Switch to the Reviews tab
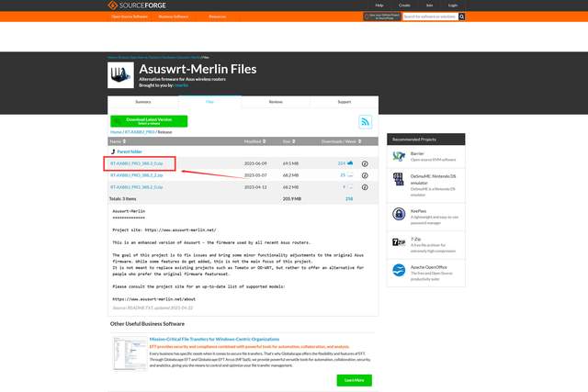 (276, 102)
